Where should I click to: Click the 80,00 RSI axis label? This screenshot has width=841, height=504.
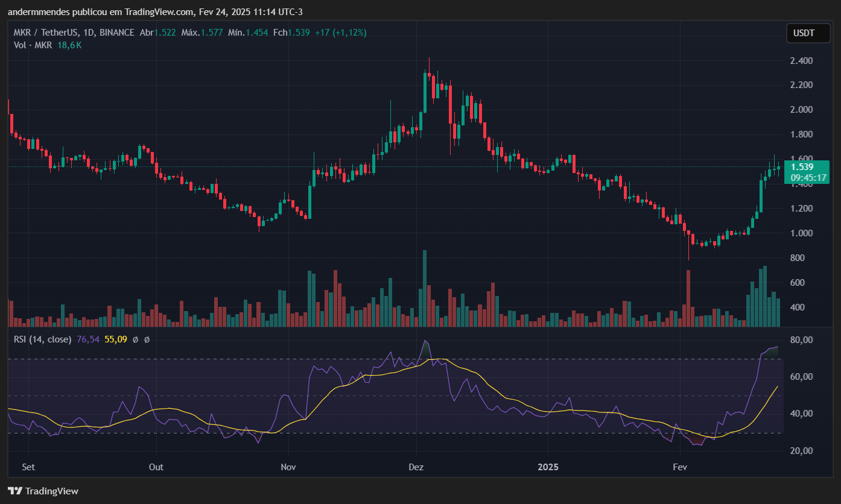click(x=802, y=340)
